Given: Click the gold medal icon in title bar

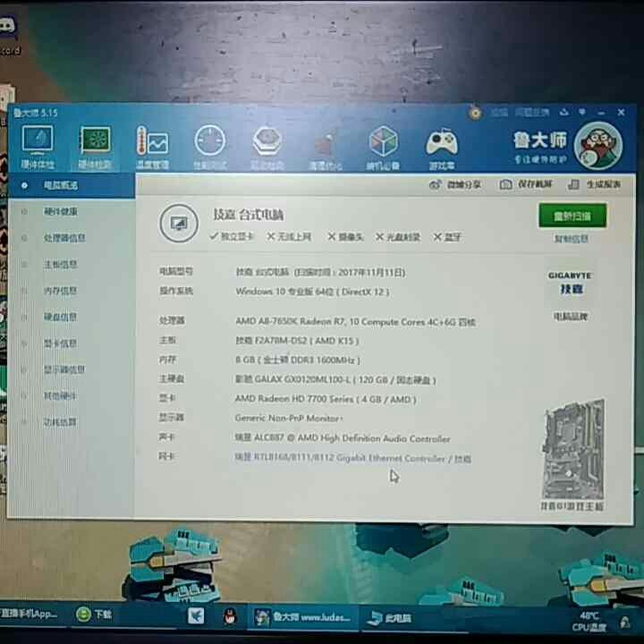Looking at the screenshot, I should (475, 113).
